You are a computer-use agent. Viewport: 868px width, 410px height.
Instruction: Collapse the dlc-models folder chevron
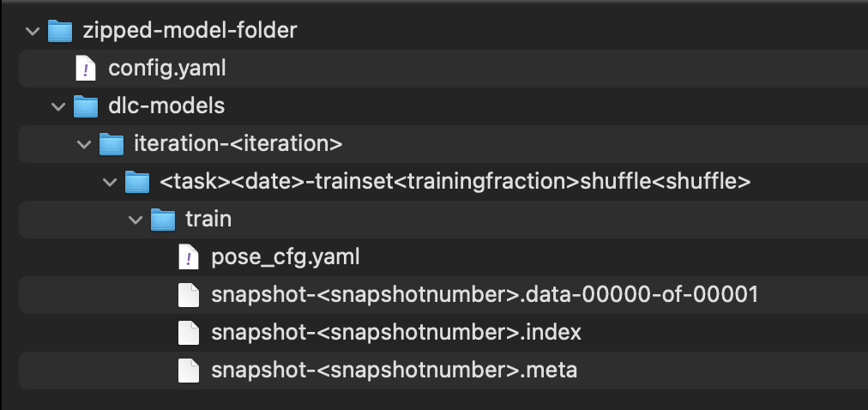58,106
